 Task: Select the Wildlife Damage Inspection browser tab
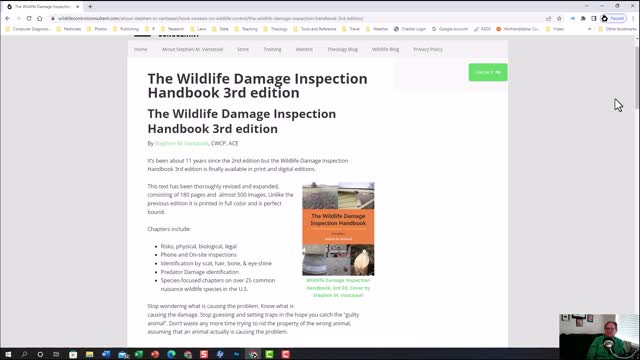pos(41,7)
